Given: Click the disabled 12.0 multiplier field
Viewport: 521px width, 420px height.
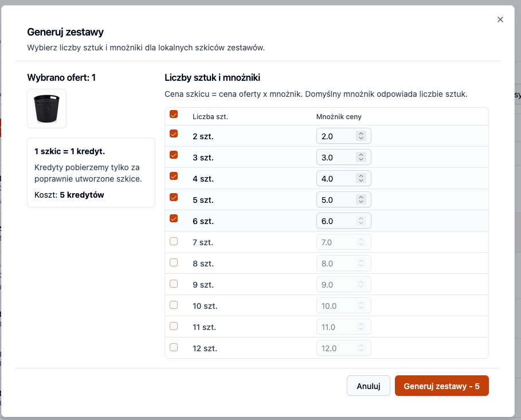Looking at the screenshot, I should tap(343, 348).
